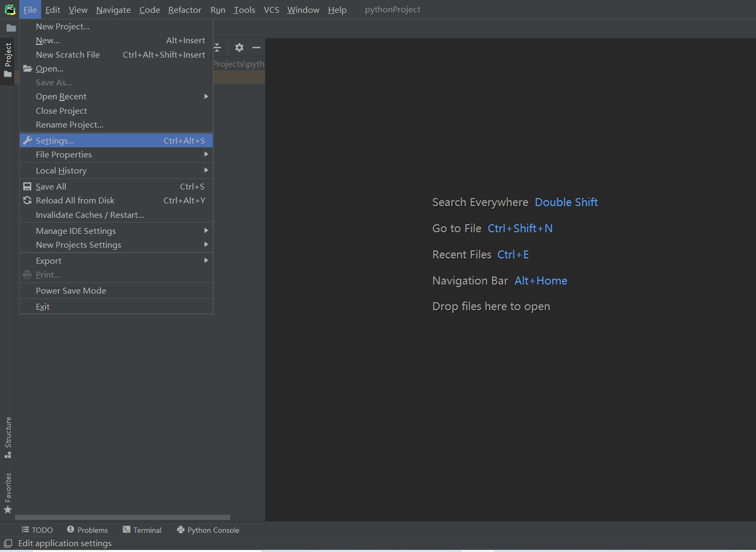
Task: Click the PyCharm application logo icon
Action: [10, 10]
